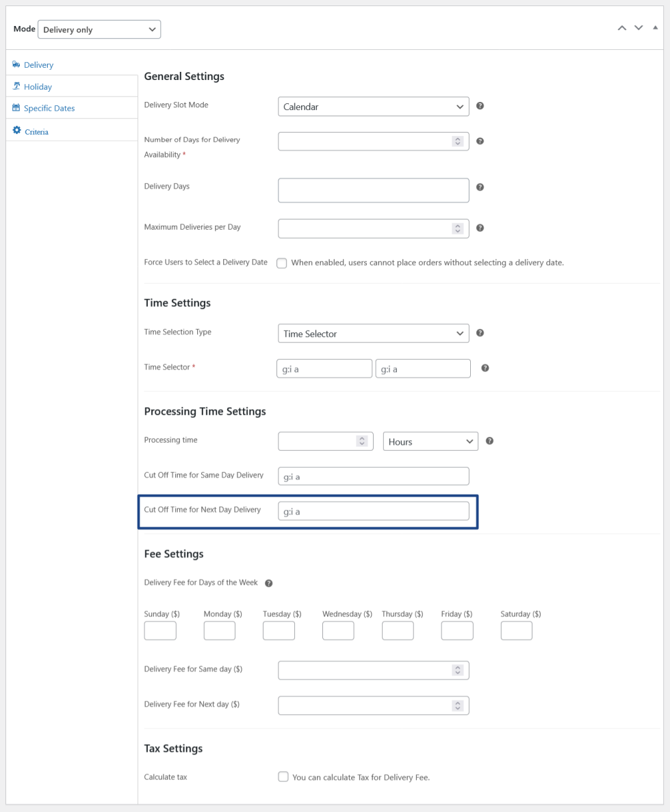Click the move-down arrow icon in panel header
The height and width of the screenshot is (812, 670).
tap(639, 28)
